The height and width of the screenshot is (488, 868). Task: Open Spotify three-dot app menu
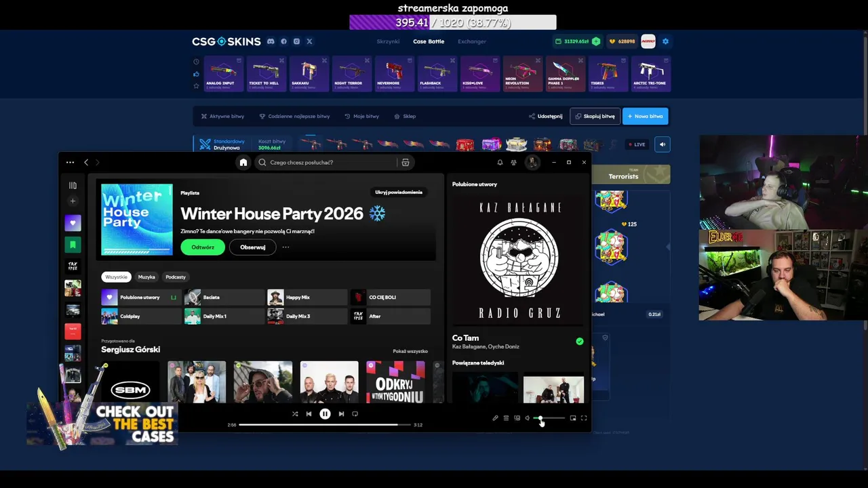coord(70,163)
